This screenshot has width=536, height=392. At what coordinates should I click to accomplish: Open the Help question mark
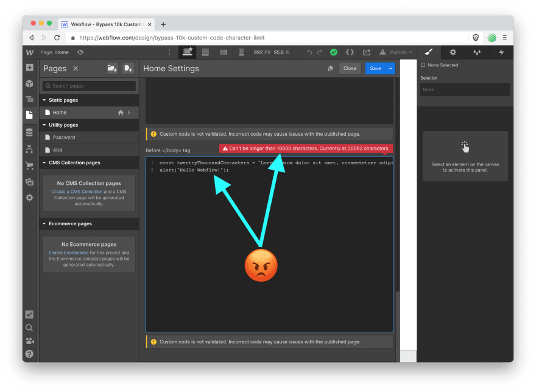click(x=29, y=354)
